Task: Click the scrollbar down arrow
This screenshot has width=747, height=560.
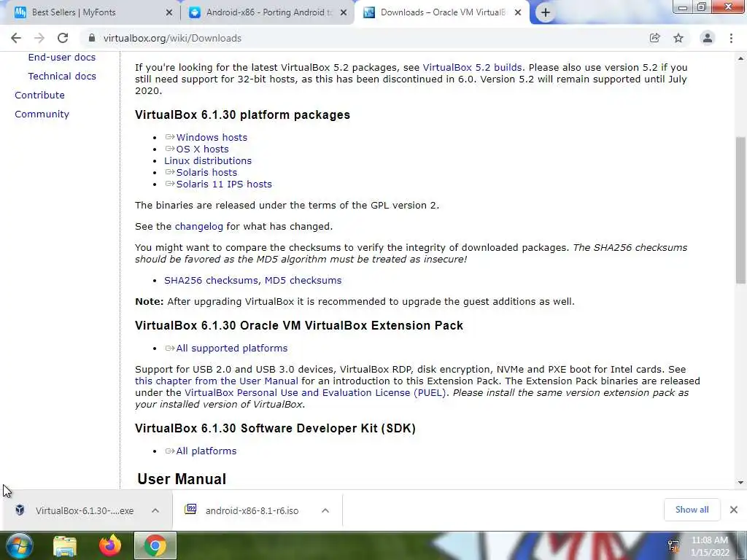Action: (741, 483)
